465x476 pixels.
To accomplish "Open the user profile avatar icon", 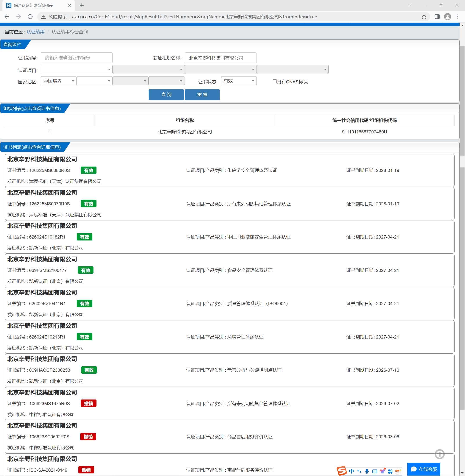I will [447, 17].
